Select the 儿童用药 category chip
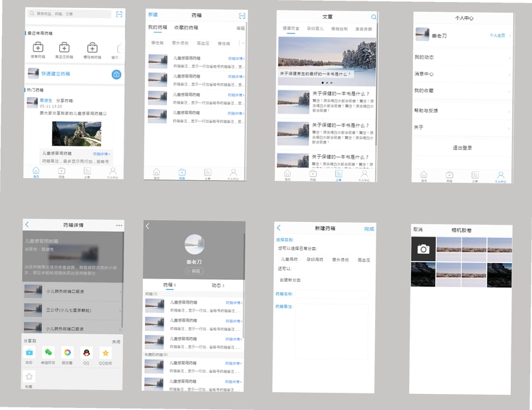Screen dimensions: 532x410 (x=289, y=259)
